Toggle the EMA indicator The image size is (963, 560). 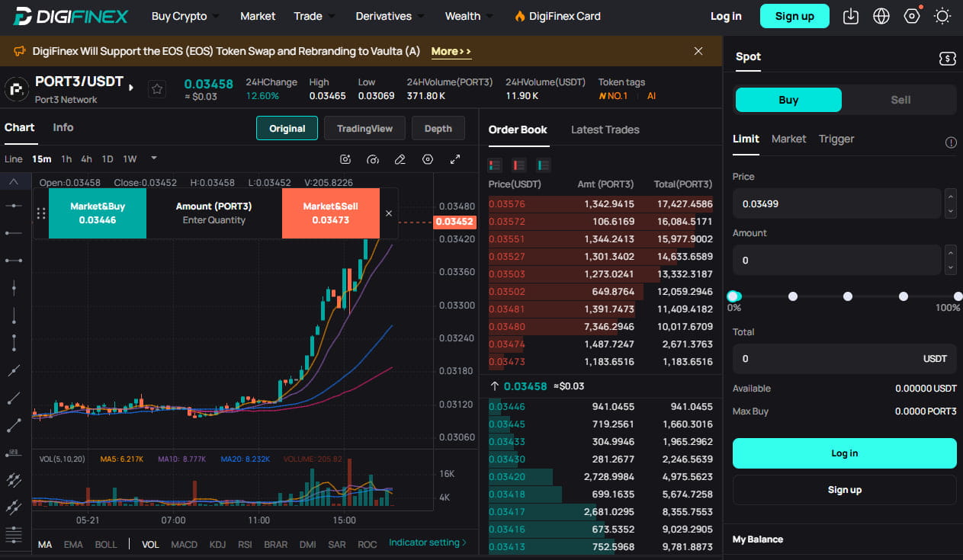tap(73, 544)
